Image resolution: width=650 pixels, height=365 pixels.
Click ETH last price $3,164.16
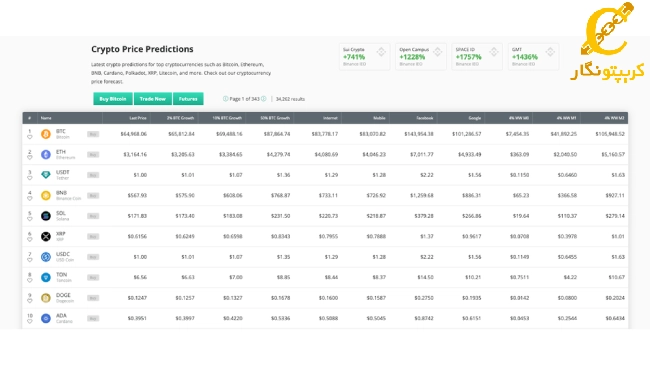click(x=135, y=155)
